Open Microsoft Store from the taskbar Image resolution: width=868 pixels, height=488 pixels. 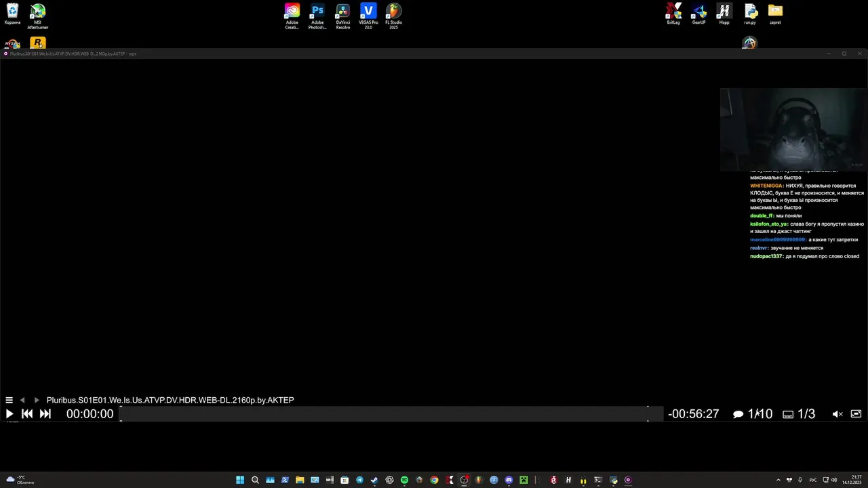(x=344, y=480)
